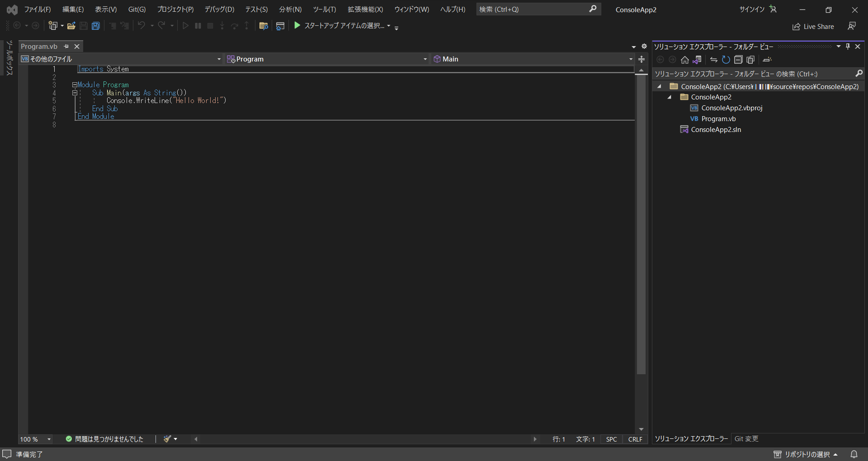Screen dimensions: 868x461
Task: Click the Undo icon in the toolbar
Action: point(142,26)
